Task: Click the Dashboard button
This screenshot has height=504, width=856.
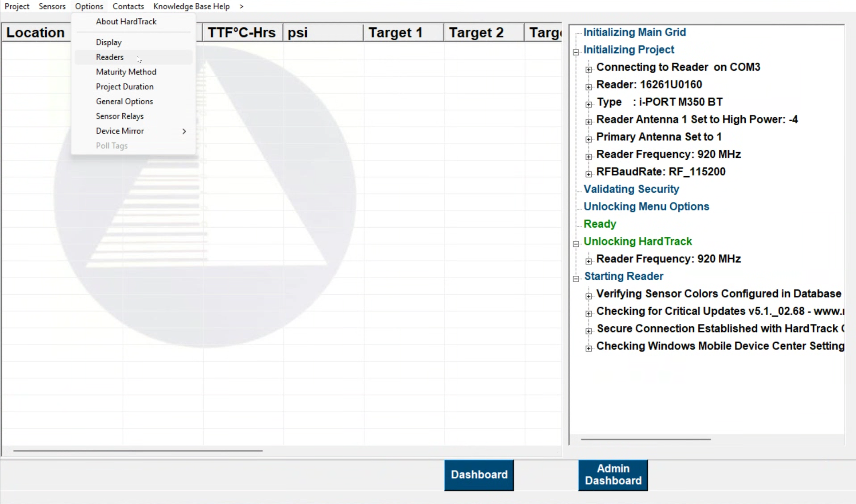Action: [x=479, y=475]
